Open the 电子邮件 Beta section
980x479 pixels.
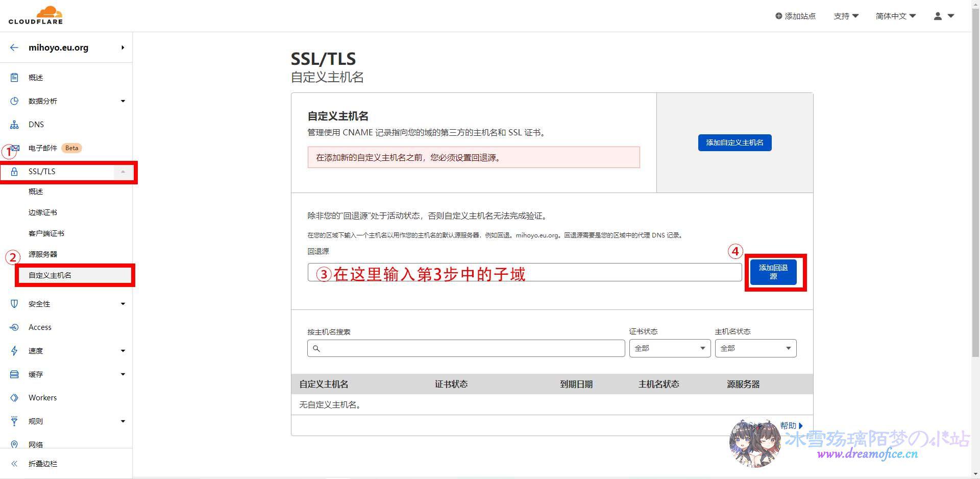click(43, 148)
